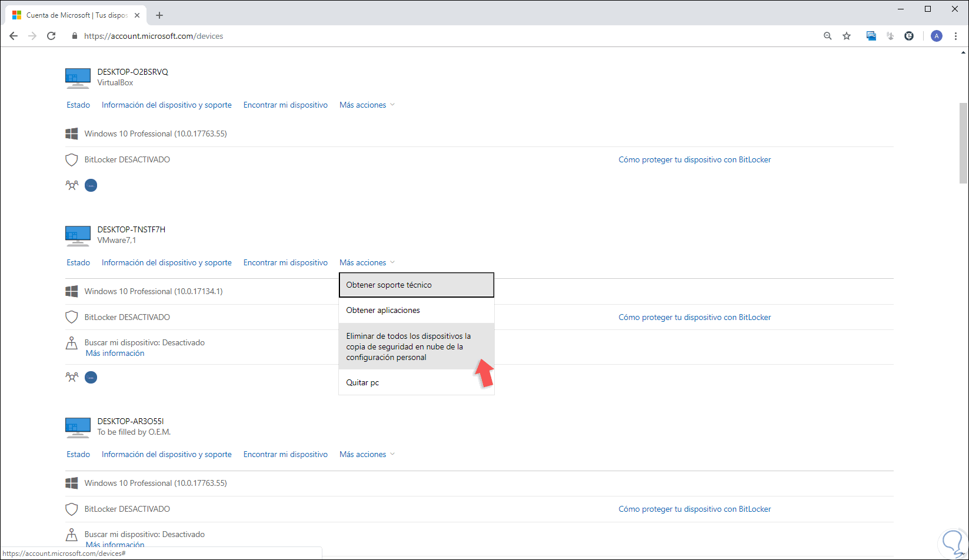This screenshot has height=560, width=969.
Task: Click the padlock icon in the address bar
Action: 75,36
